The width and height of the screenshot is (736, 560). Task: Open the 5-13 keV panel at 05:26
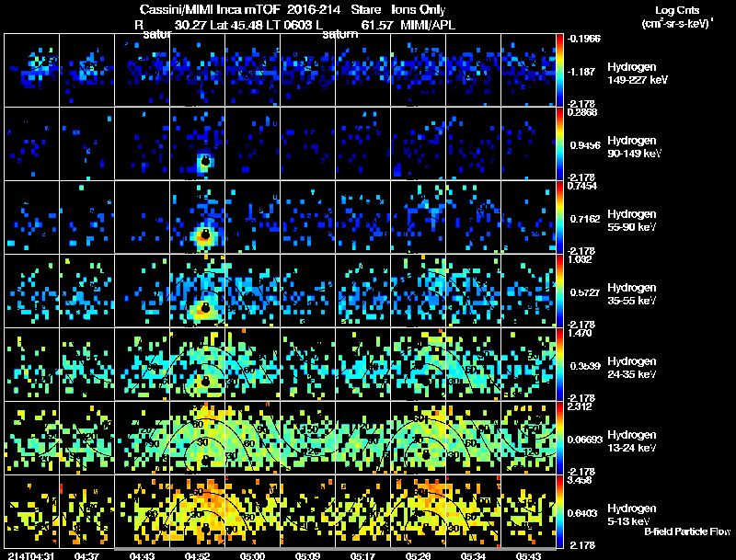(x=419, y=511)
